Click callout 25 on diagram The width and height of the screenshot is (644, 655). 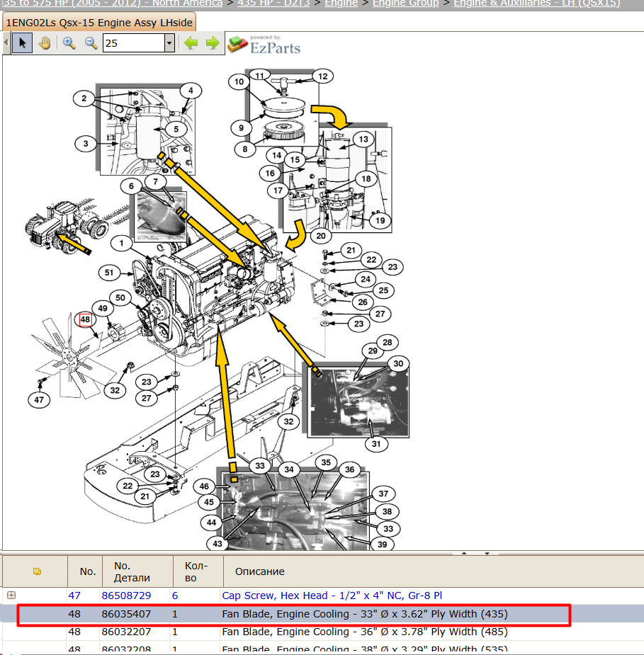pos(383,290)
